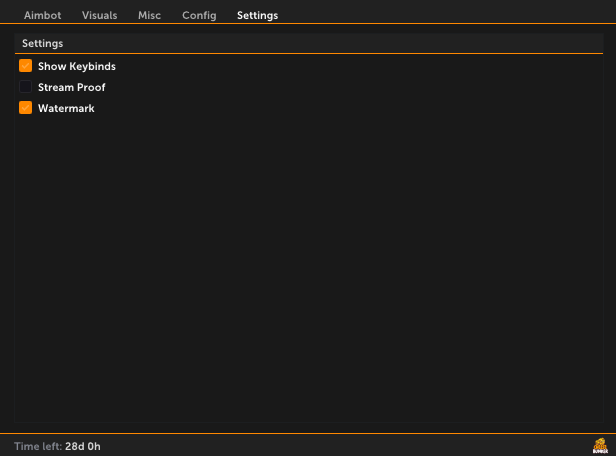Click the orange divider under the Settings header
Viewport: 616px width, 456px height.
309,53
